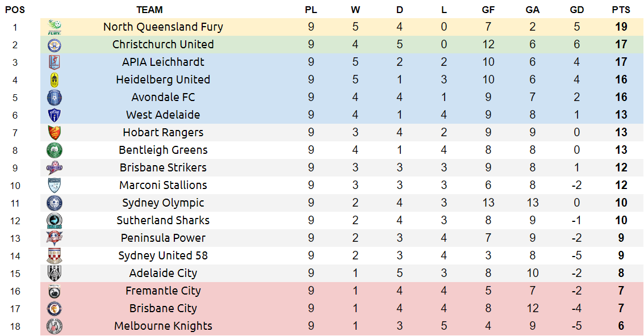Click the North Queensland Fury club logo

coord(54,27)
